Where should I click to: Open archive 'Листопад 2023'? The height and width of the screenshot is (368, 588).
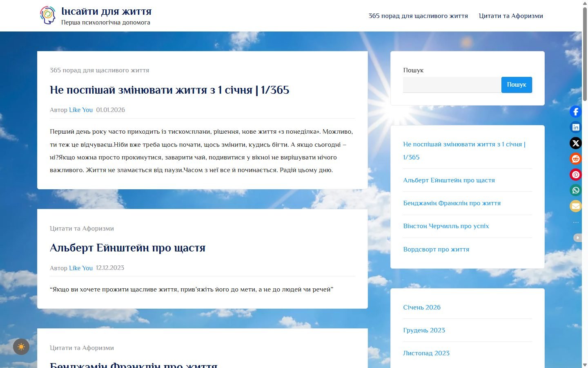[x=426, y=353]
